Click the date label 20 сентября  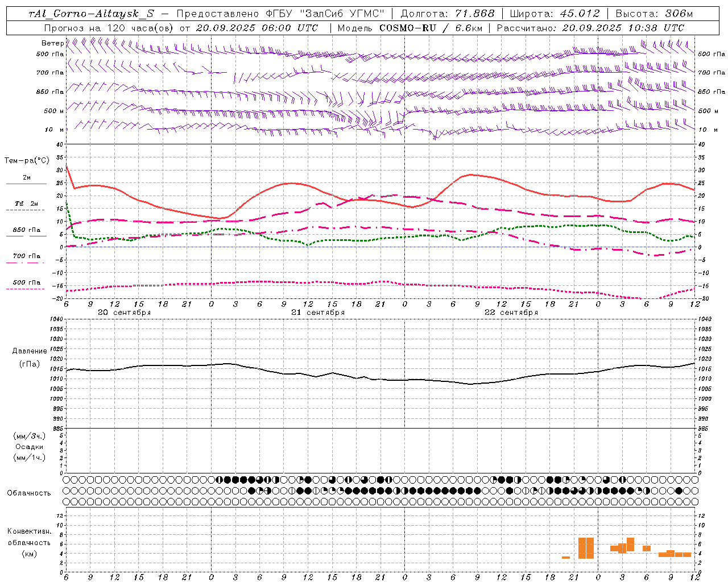[x=125, y=313]
